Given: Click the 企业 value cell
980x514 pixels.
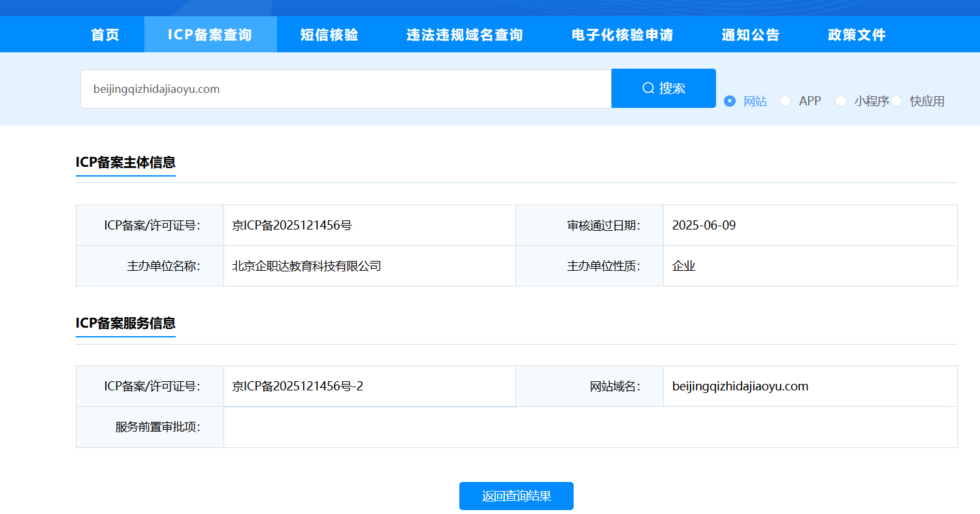Looking at the screenshot, I should (x=810, y=266).
